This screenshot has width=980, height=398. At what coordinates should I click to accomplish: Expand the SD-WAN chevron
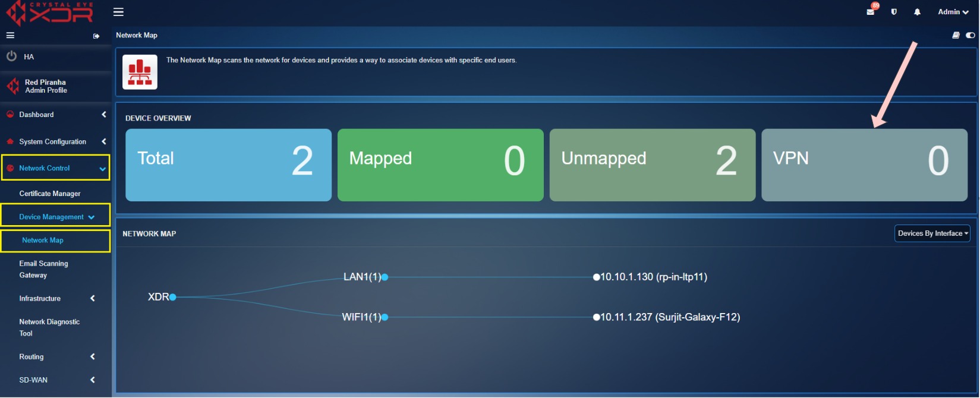click(x=93, y=380)
